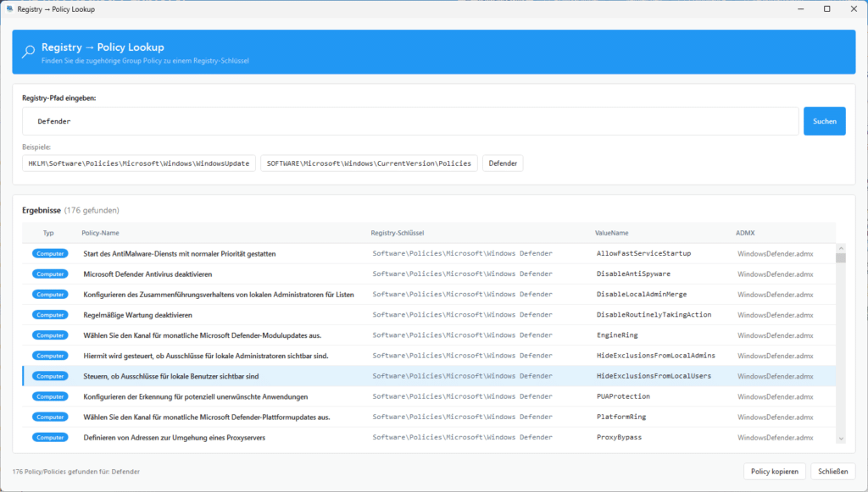Viewport: 868px width, 492px height.
Task: Sort by the Typ column header
Action: (x=48, y=233)
